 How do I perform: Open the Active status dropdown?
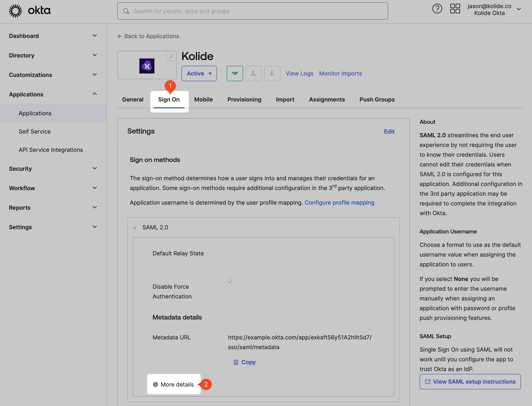tap(199, 73)
